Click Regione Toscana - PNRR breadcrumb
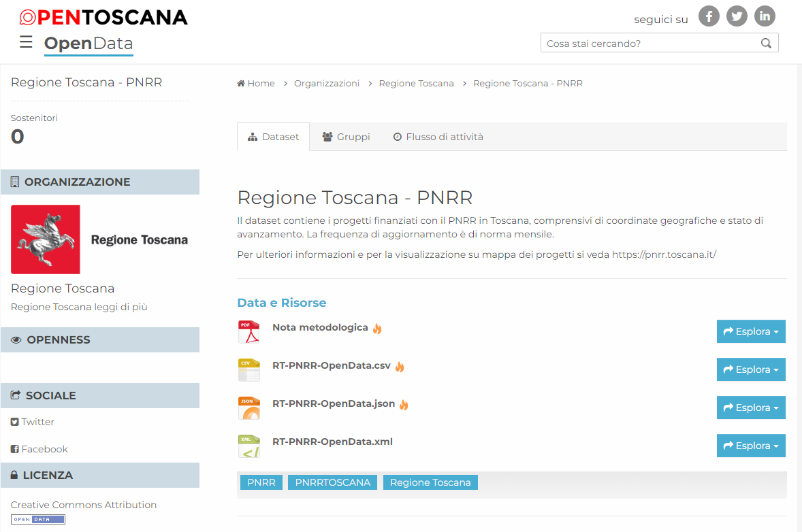Image resolution: width=802 pixels, height=532 pixels. click(528, 83)
